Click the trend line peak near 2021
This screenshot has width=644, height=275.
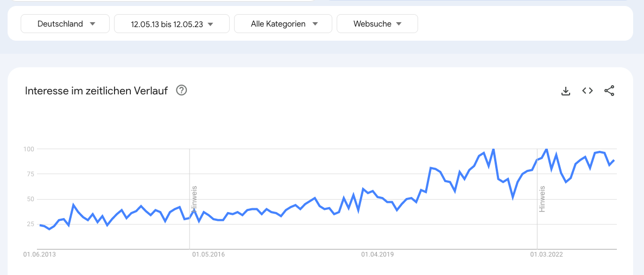tap(493, 149)
